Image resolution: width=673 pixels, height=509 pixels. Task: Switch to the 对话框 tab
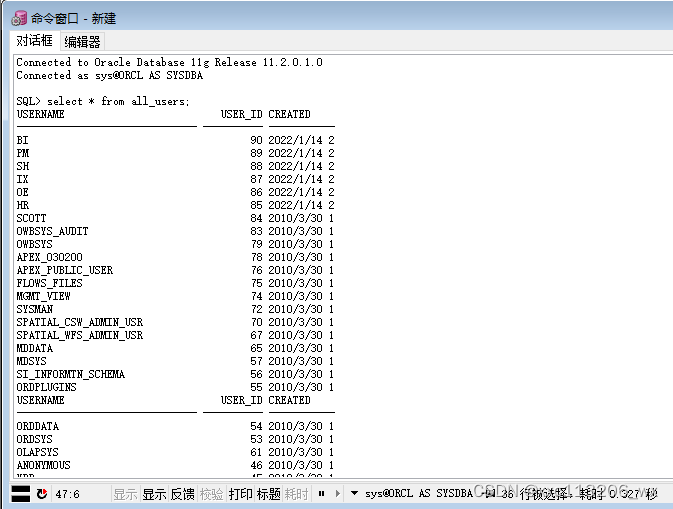(x=34, y=41)
